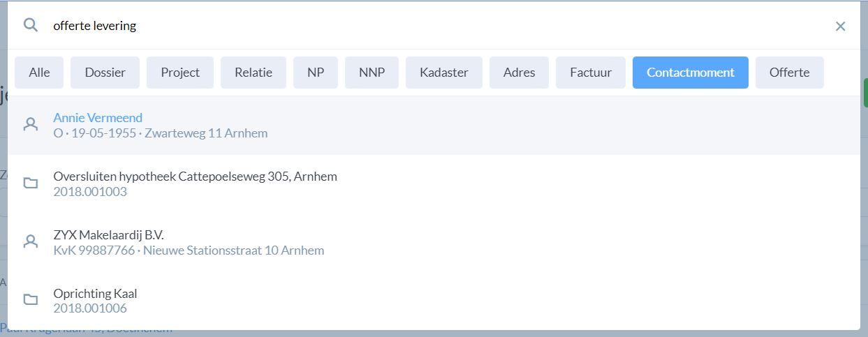The width and height of the screenshot is (868, 337).
Task: Filter results by Factuur
Action: tap(591, 73)
